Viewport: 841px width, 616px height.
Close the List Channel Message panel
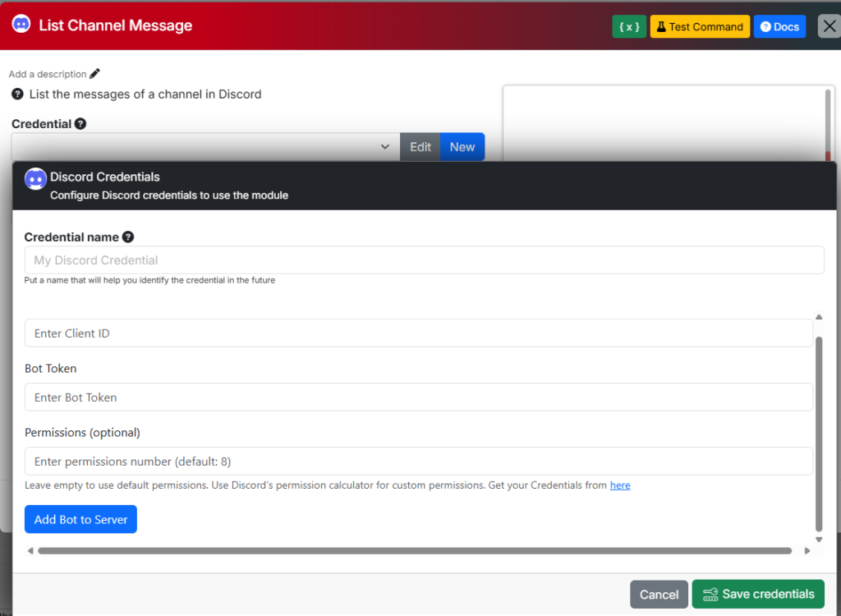829,26
